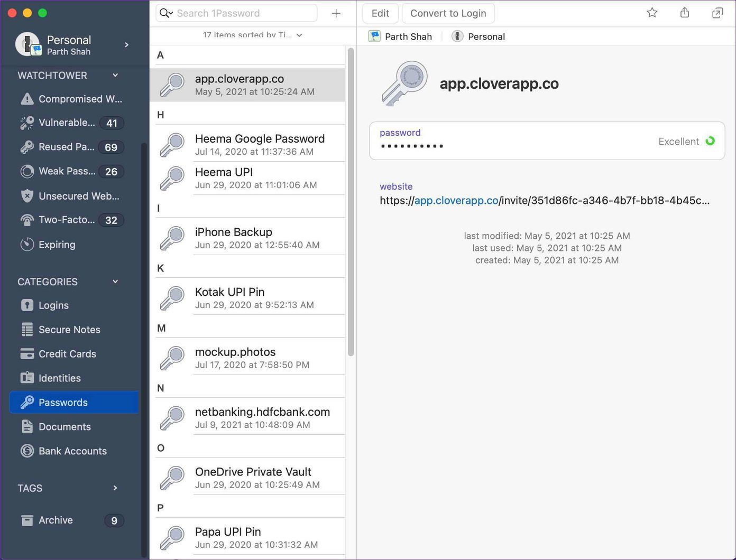Image resolution: width=736 pixels, height=560 pixels.
Task: Click the Vulnerable Passwords count 41
Action: [112, 123]
